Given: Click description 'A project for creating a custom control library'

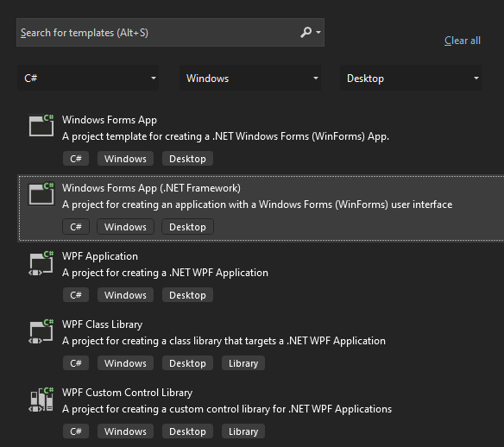Looking at the screenshot, I should (227, 409).
